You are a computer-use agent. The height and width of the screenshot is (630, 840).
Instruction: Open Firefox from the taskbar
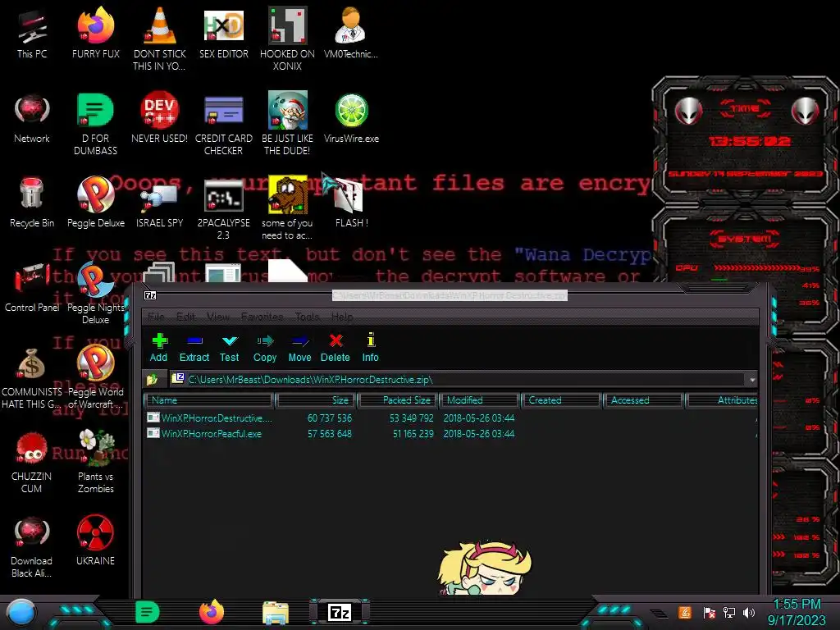pos(212,612)
